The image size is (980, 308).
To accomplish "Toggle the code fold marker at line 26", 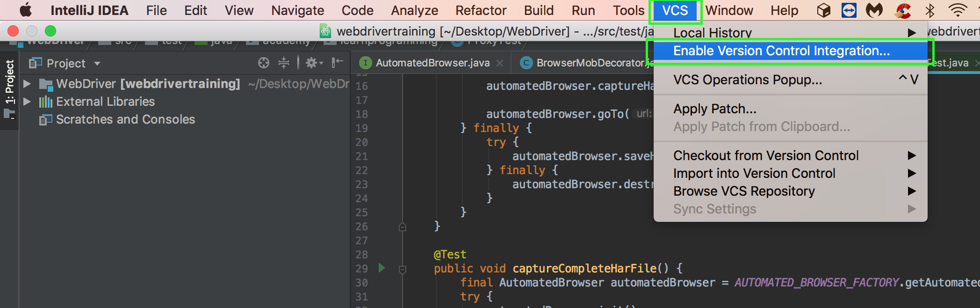I will [x=403, y=227].
